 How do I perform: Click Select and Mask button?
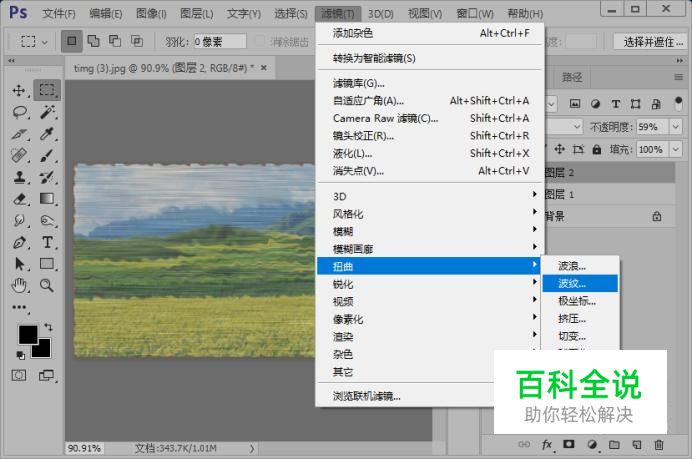(x=652, y=42)
